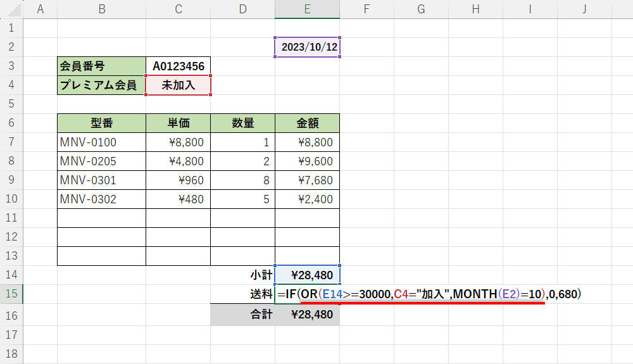633x364 pixels.
Task: Select empty 単価 cell in row 12
Action: coord(179,237)
